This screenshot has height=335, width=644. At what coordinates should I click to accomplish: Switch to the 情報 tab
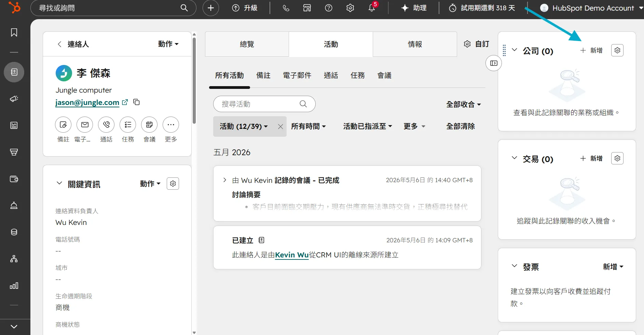tap(415, 44)
